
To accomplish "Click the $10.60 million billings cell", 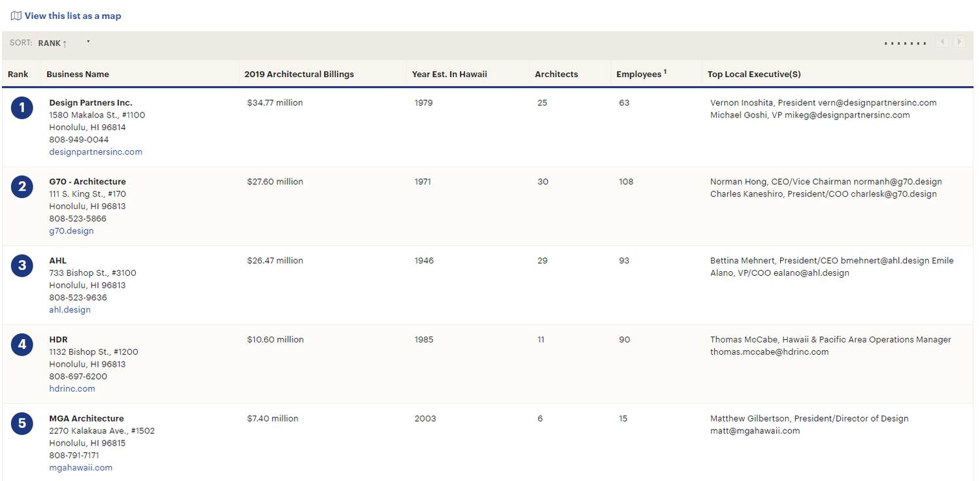I will [x=275, y=340].
